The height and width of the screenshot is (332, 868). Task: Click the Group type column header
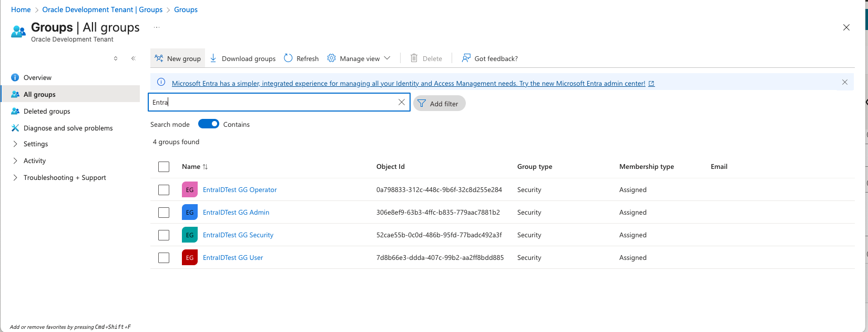click(535, 167)
